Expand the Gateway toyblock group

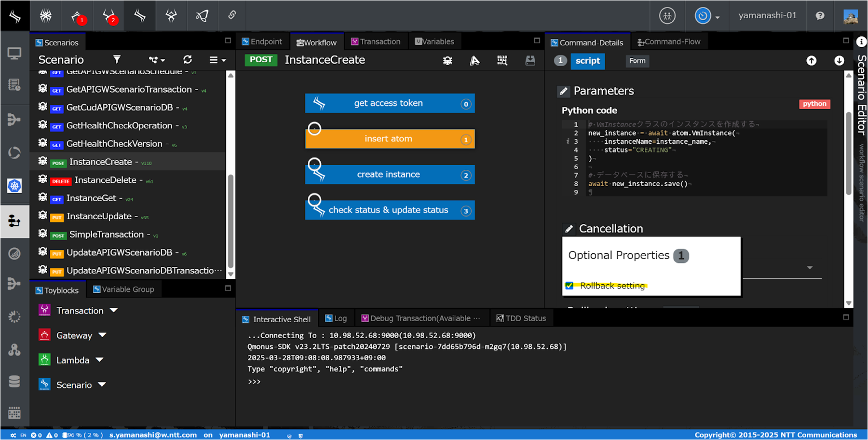coord(102,335)
